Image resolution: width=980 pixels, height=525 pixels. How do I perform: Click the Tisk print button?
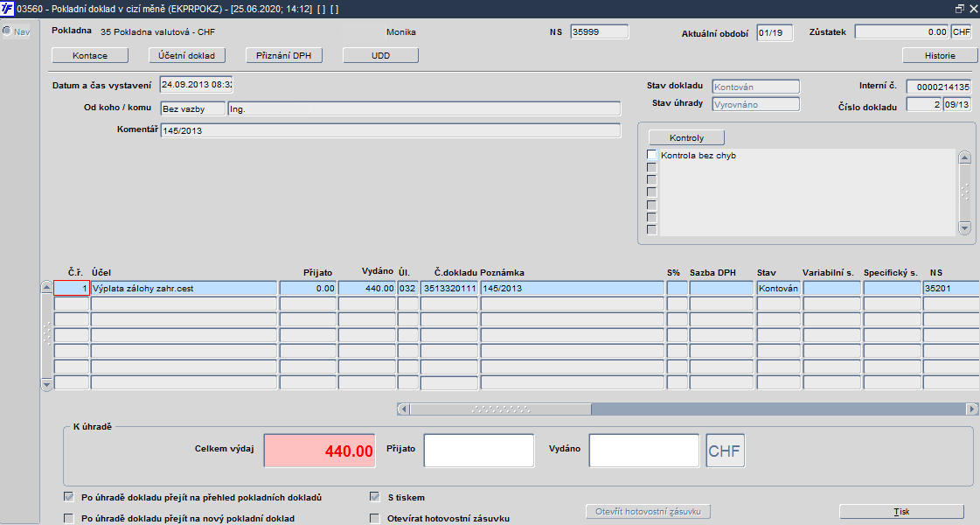tap(901, 511)
